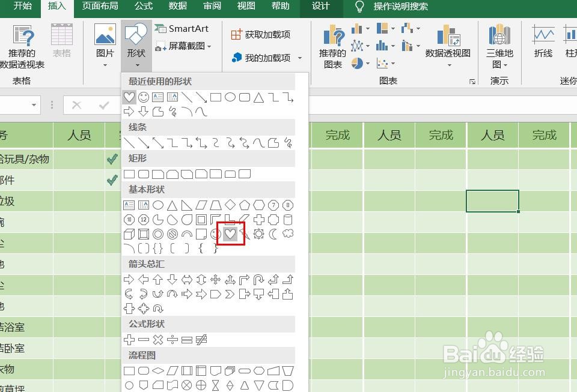Insert a SmartArt graphic
This screenshot has width=577, height=392.
point(183,28)
